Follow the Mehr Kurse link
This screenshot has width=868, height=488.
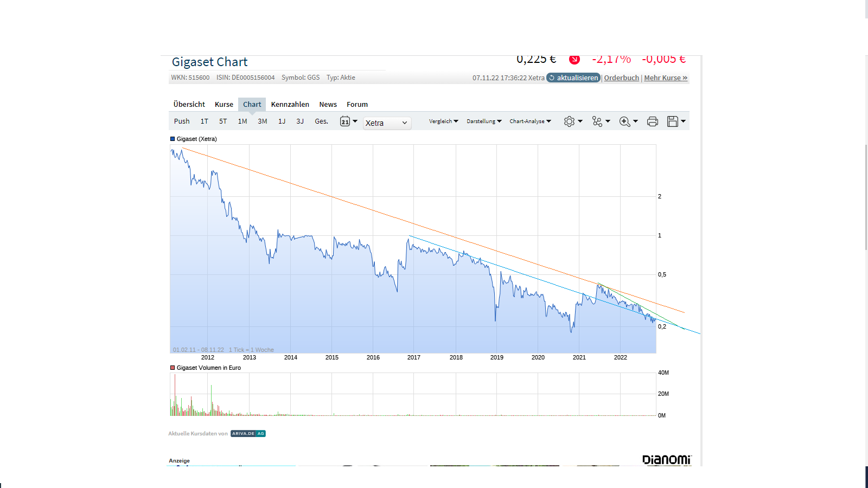pos(666,78)
